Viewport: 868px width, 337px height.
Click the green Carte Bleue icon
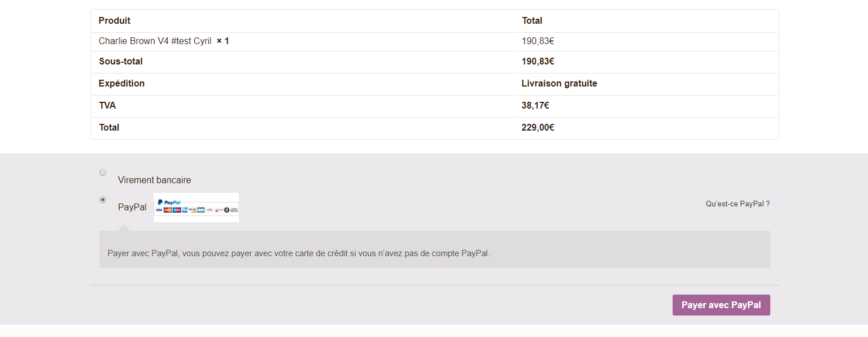(201, 210)
